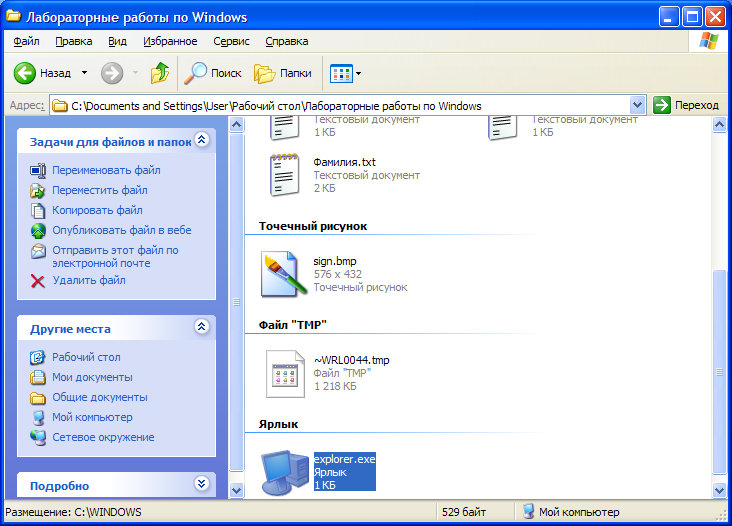Open the Справка menu

287,42
